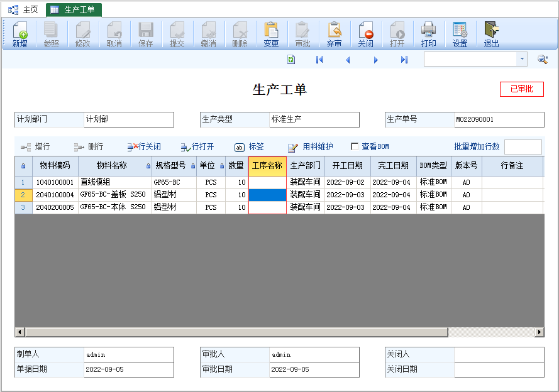This screenshot has width=559, height=392.
Task: Click the 单据日期 field 2022-09-05
Action: [x=129, y=369]
